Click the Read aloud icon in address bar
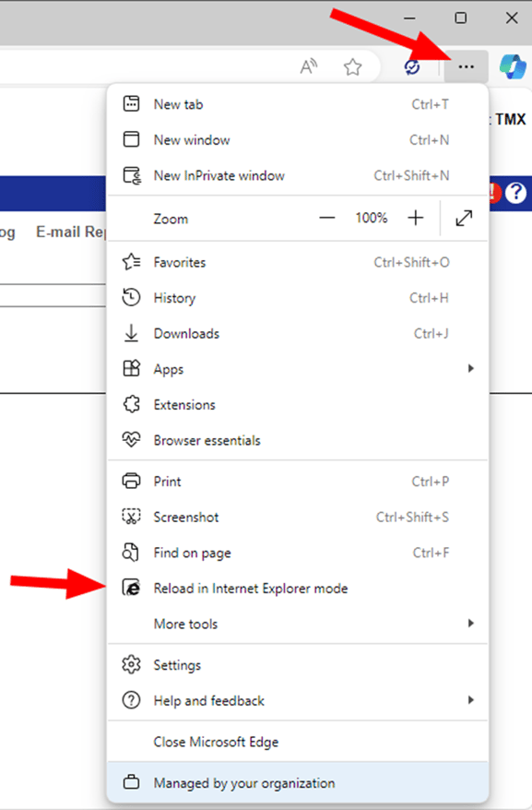 click(309, 66)
